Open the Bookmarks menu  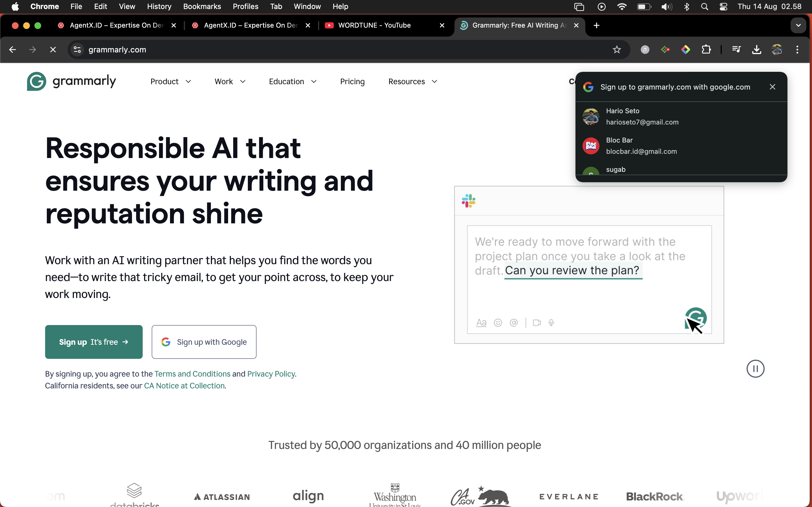pos(202,6)
